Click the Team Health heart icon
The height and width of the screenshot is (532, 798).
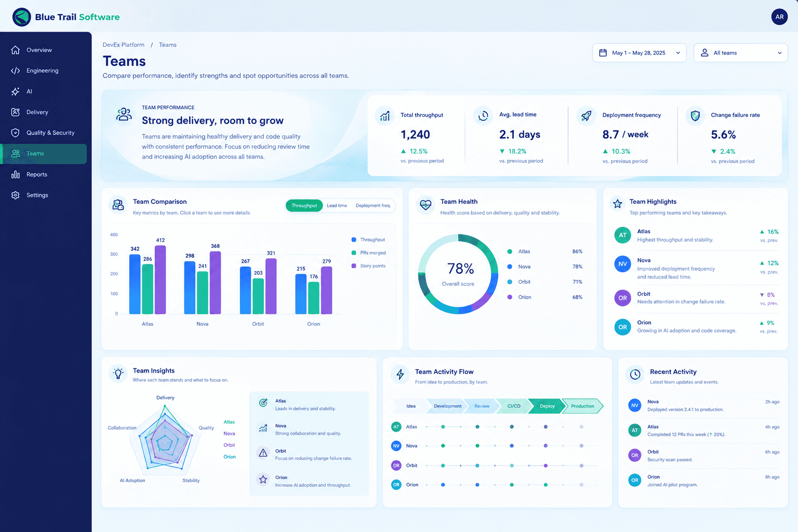point(425,205)
